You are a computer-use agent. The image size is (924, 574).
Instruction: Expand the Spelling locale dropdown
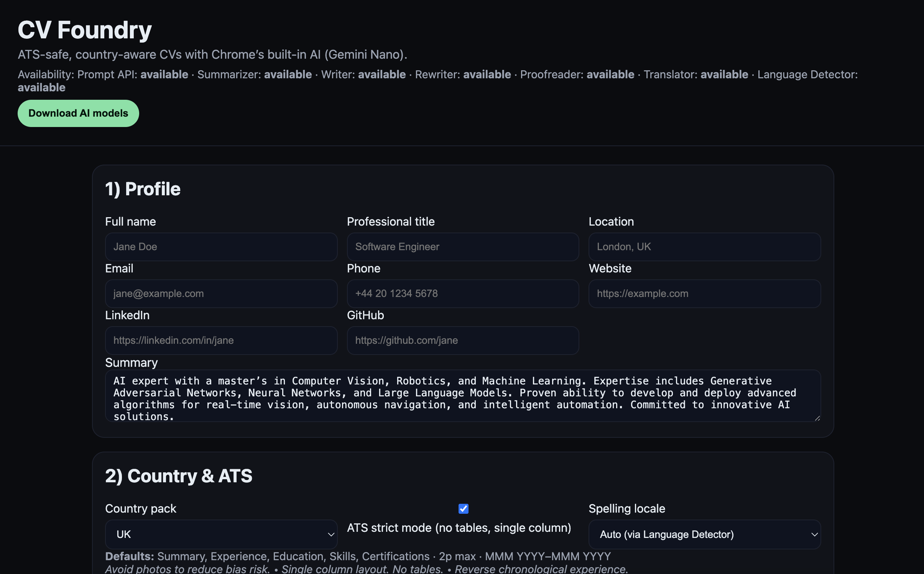pyautogui.click(x=704, y=534)
